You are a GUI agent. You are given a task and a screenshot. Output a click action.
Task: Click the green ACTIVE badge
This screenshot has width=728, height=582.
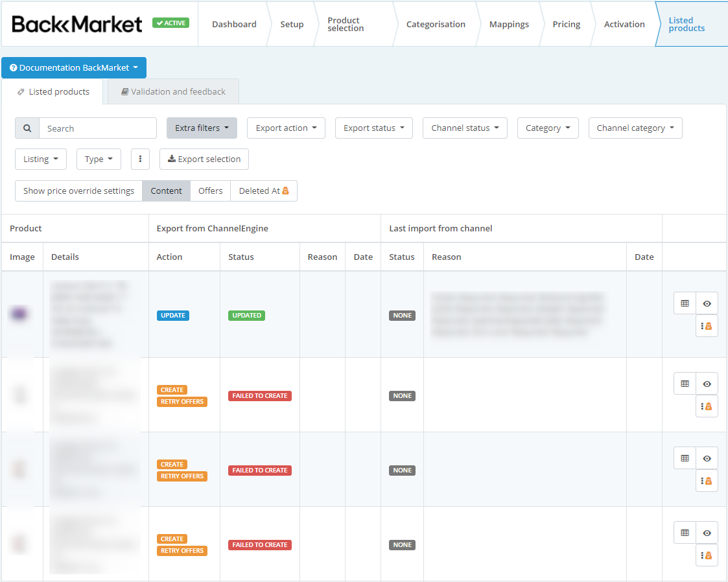(170, 23)
